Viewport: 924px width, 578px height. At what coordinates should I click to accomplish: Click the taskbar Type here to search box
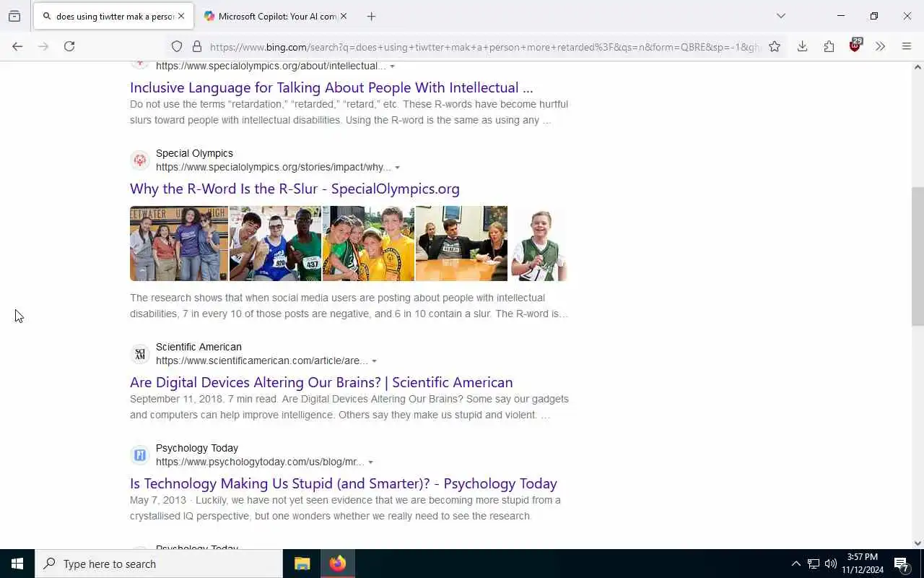[x=159, y=564]
